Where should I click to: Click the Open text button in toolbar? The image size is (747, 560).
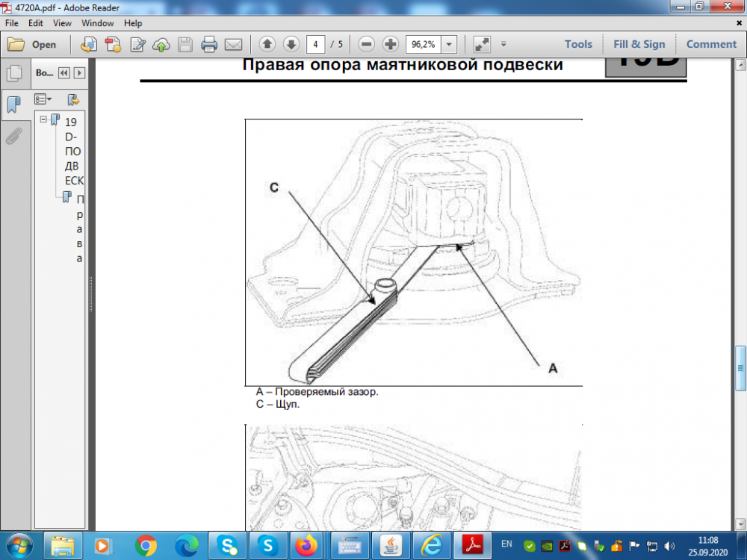[44, 44]
